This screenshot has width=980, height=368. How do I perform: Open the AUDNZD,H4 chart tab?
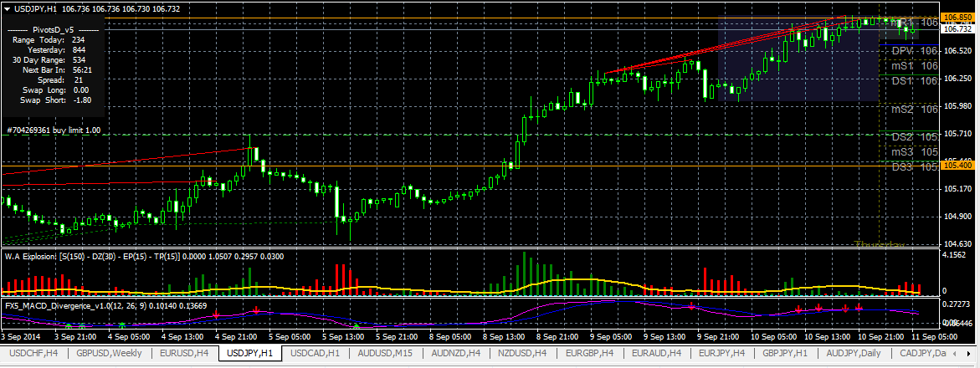pos(455,353)
